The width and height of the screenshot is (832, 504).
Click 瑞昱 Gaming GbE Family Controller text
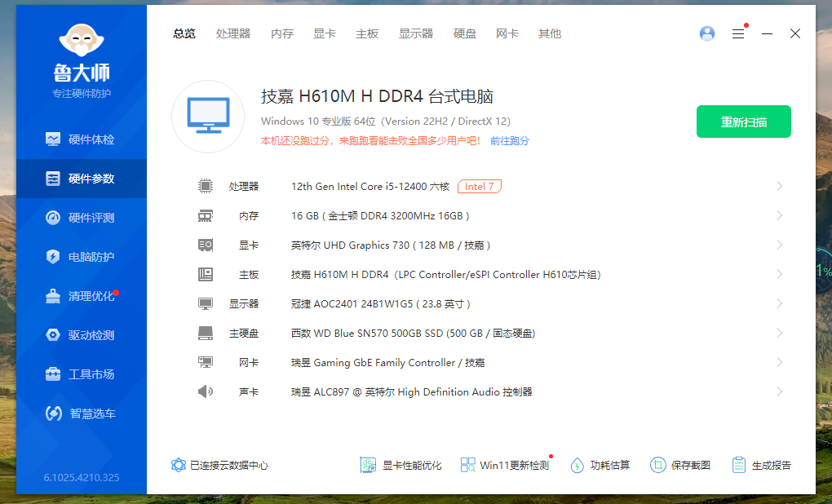pyautogui.click(x=388, y=363)
